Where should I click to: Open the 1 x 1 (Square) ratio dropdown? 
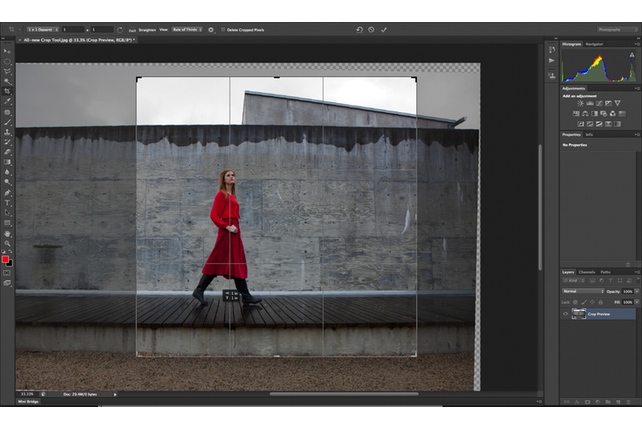coord(43,29)
